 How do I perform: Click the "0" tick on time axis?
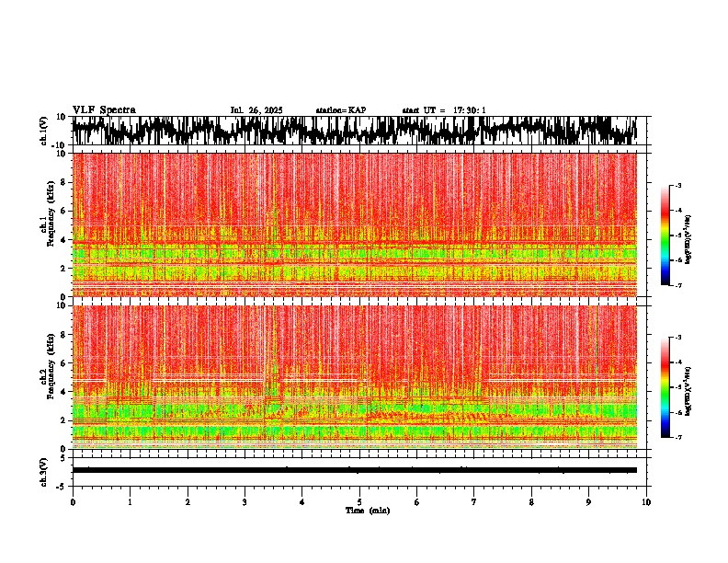[x=73, y=502]
